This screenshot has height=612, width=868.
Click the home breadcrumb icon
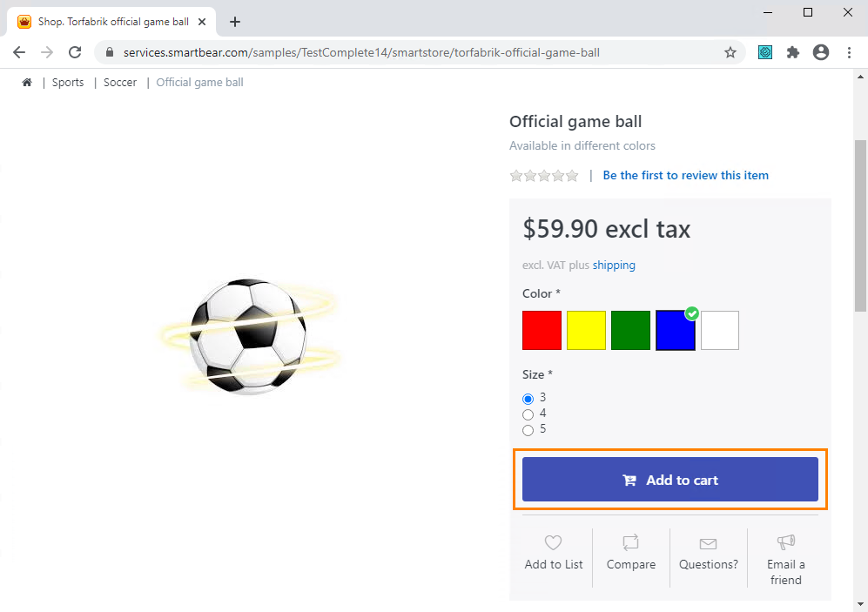(27, 81)
